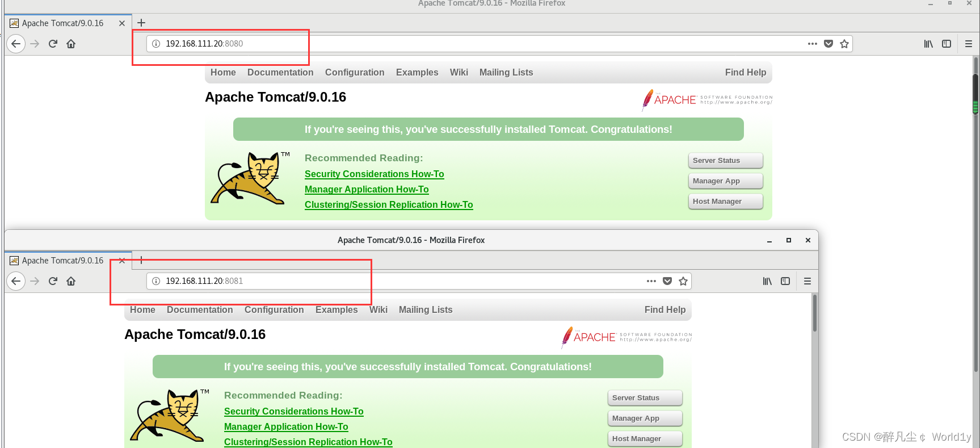
Task: Open page actions in front window address bar
Action: [x=651, y=281]
